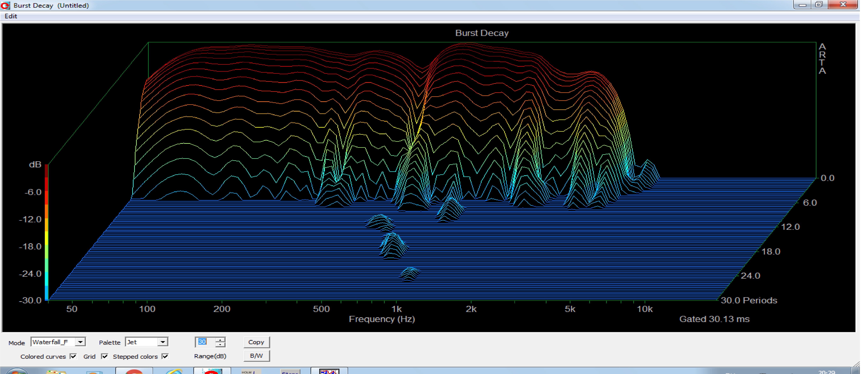The width and height of the screenshot is (868, 374).
Task: Open Windows Explorer from taskbar
Action: pos(56,371)
